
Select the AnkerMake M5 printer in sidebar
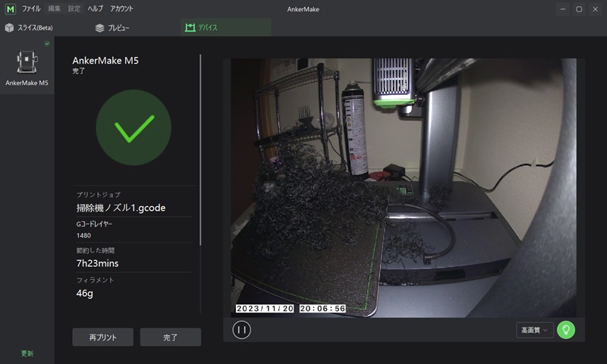27,65
